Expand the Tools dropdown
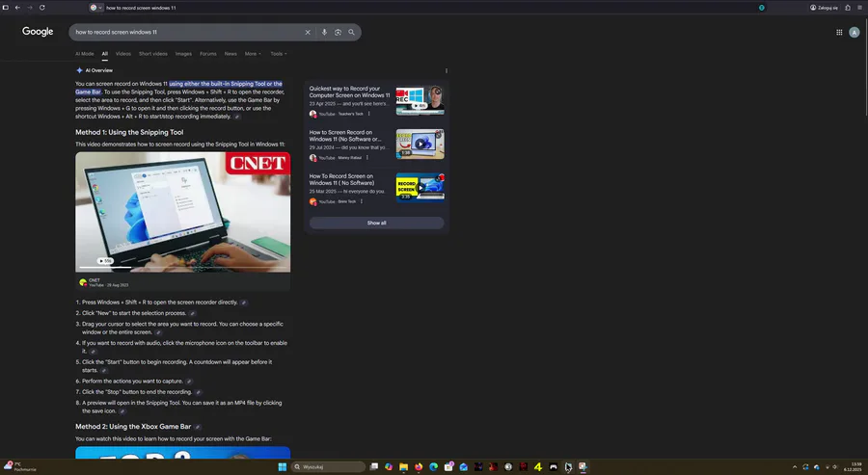 tap(279, 54)
